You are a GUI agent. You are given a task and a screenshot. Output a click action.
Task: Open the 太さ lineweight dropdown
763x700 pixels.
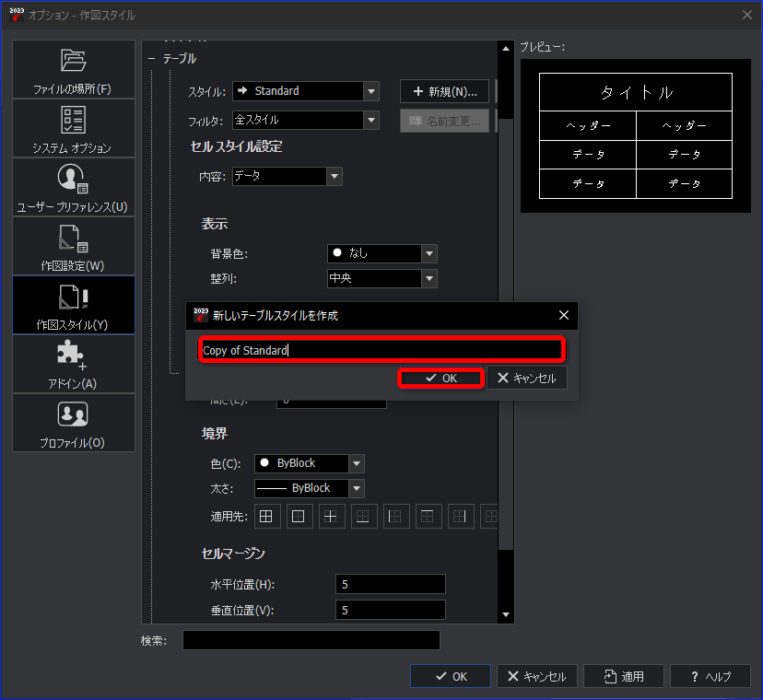coord(310,488)
